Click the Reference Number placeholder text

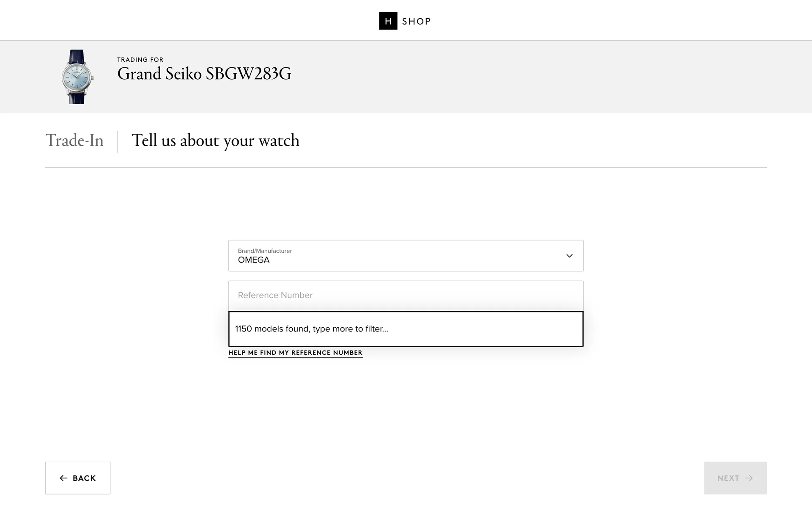click(275, 295)
